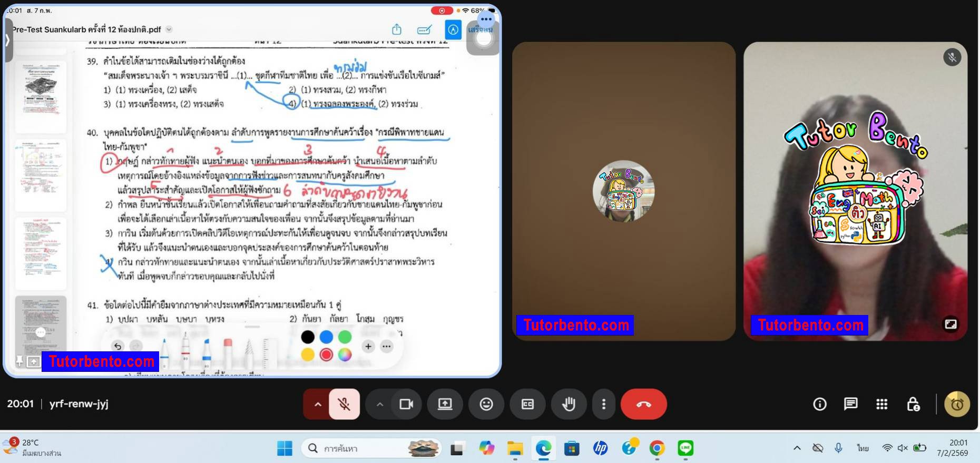Open third page thumbnail in PDF sidebar

click(41, 253)
